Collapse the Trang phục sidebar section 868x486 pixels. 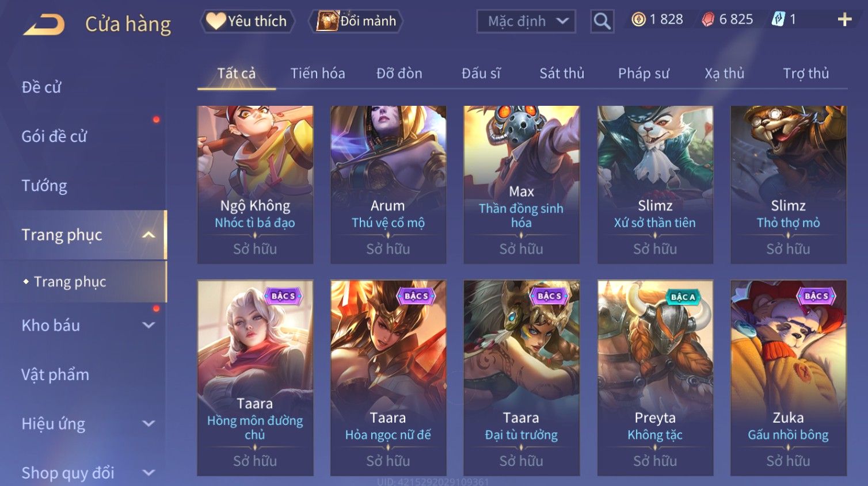[x=149, y=235]
